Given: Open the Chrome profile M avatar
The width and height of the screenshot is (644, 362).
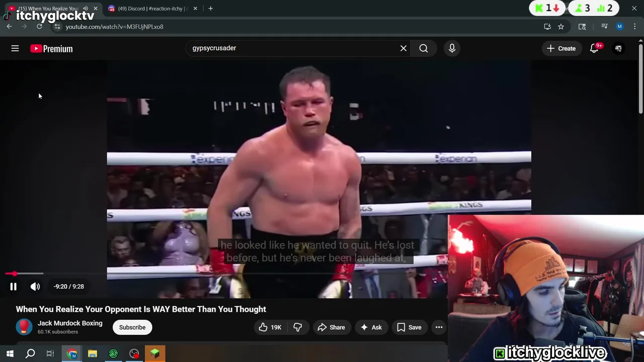Looking at the screenshot, I should (620, 27).
